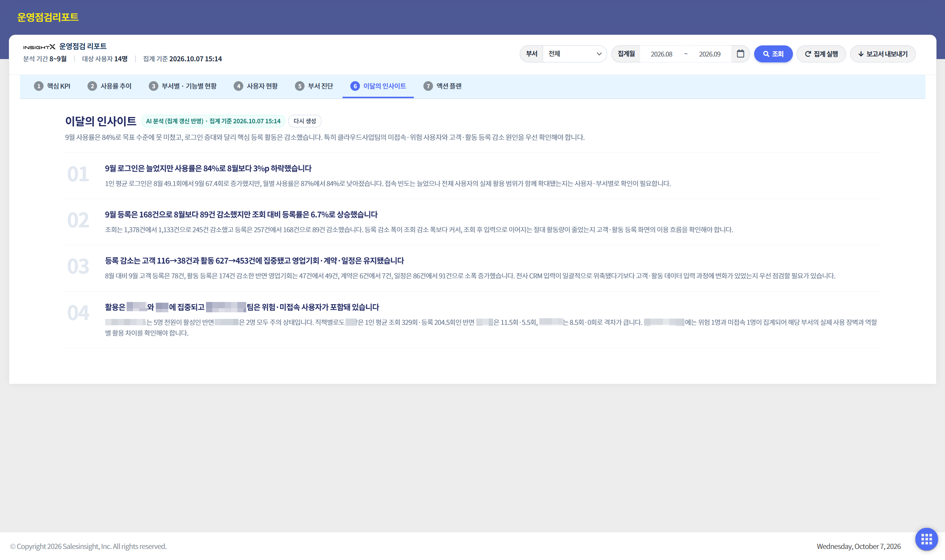Click the 운영점검리포트 header title
The height and width of the screenshot is (560, 945).
point(48,17)
